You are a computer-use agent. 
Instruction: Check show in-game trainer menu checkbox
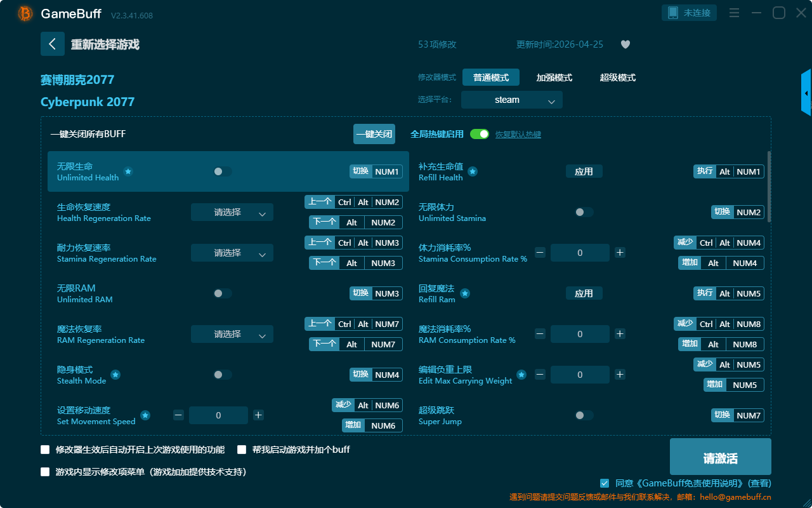(x=45, y=472)
